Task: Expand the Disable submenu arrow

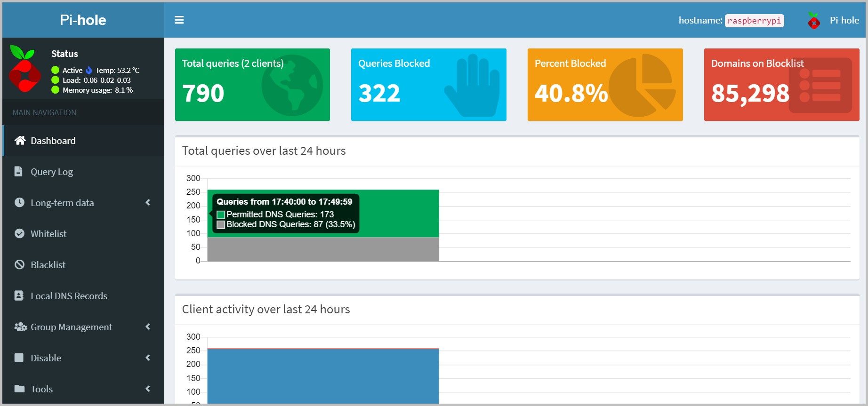Action: (x=148, y=358)
